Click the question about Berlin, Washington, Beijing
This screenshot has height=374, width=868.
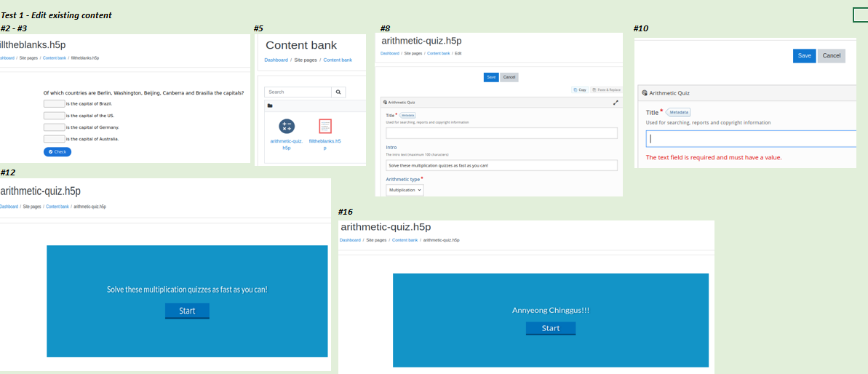pyautogui.click(x=144, y=93)
